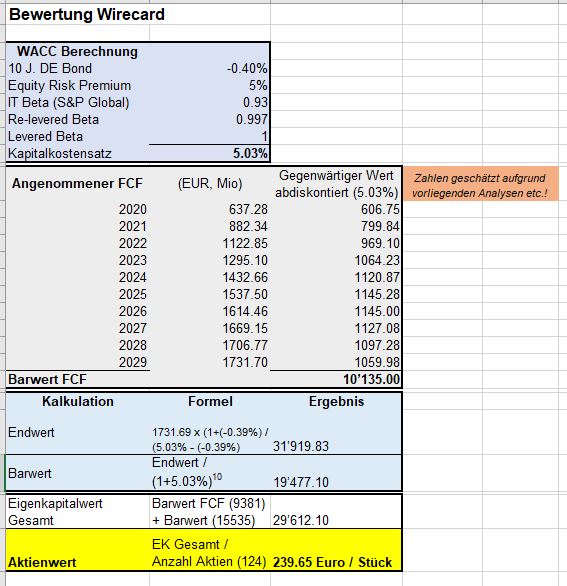Select the '(EUR, Mio)' unit header
Viewport: 567px width, 586px height.
(x=210, y=184)
